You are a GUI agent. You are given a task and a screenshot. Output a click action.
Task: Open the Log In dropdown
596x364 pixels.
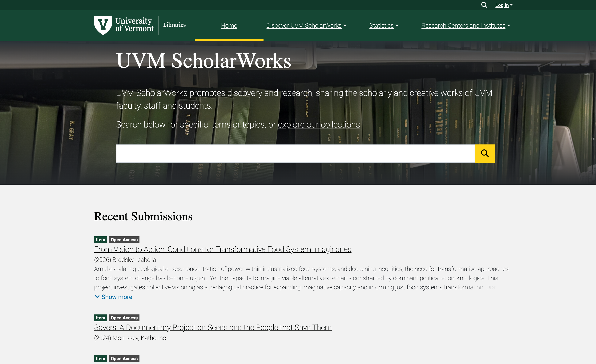coord(504,5)
